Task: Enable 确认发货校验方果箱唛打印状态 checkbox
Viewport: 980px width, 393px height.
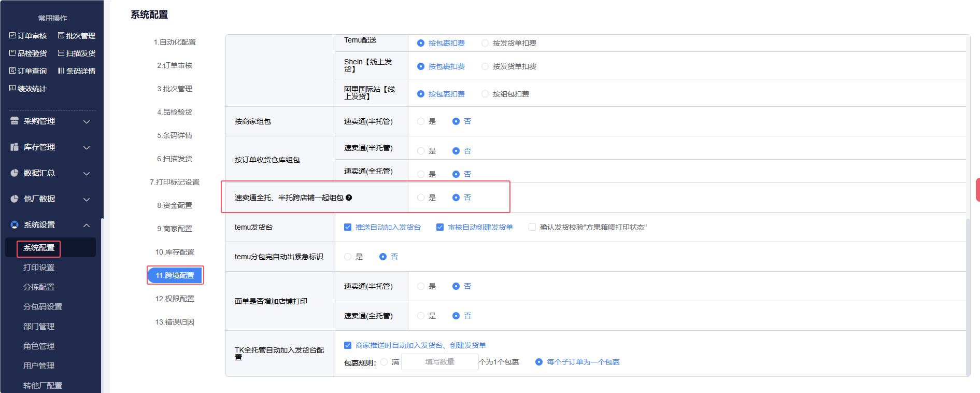Action: (x=532, y=227)
